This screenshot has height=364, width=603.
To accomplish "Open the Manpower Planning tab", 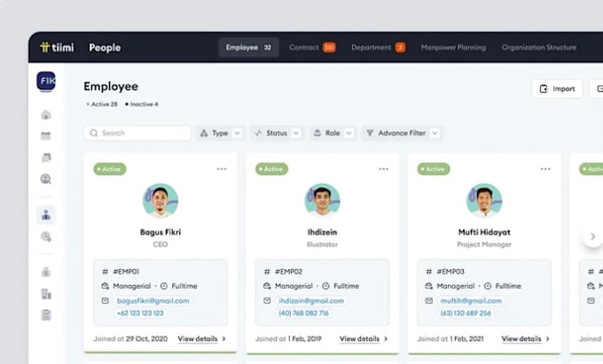I will pyautogui.click(x=453, y=47).
